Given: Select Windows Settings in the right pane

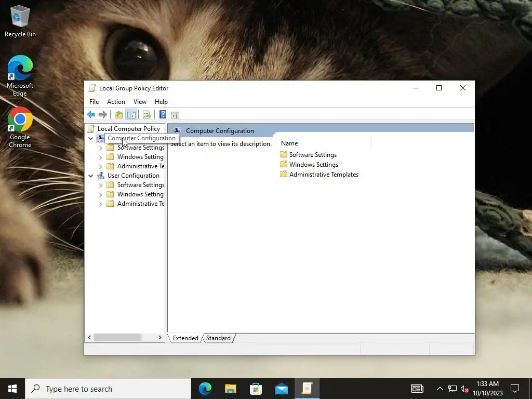Looking at the screenshot, I should [x=313, y=165].
